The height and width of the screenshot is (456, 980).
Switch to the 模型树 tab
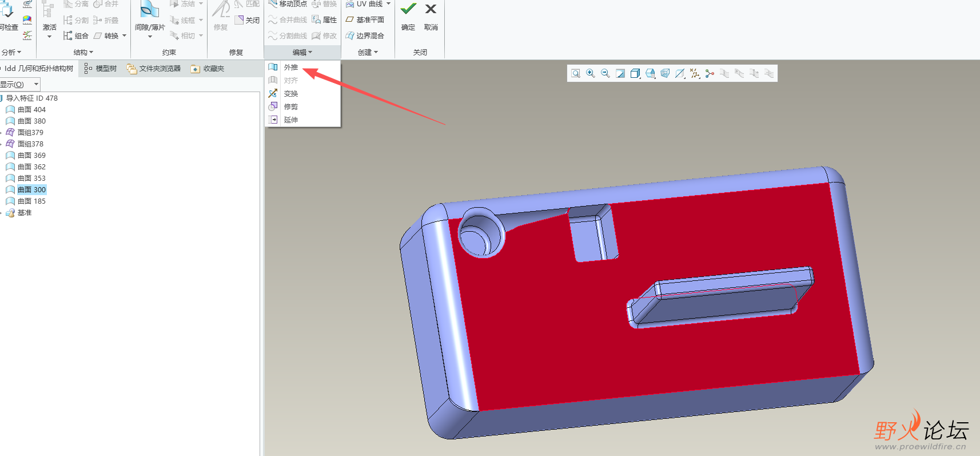point(101,69)
